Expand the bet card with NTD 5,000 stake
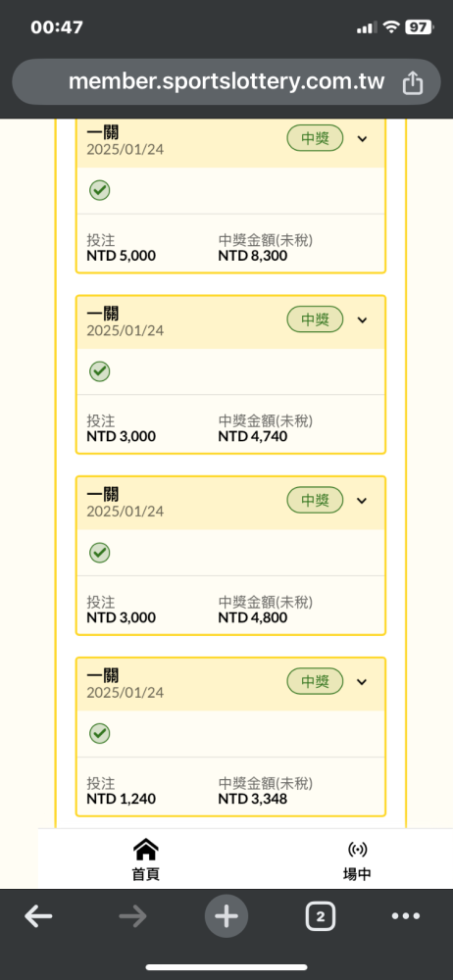Image resolution: width=453 pixels, height=980 pixels. pyautogui.click(x=362, y=139)
